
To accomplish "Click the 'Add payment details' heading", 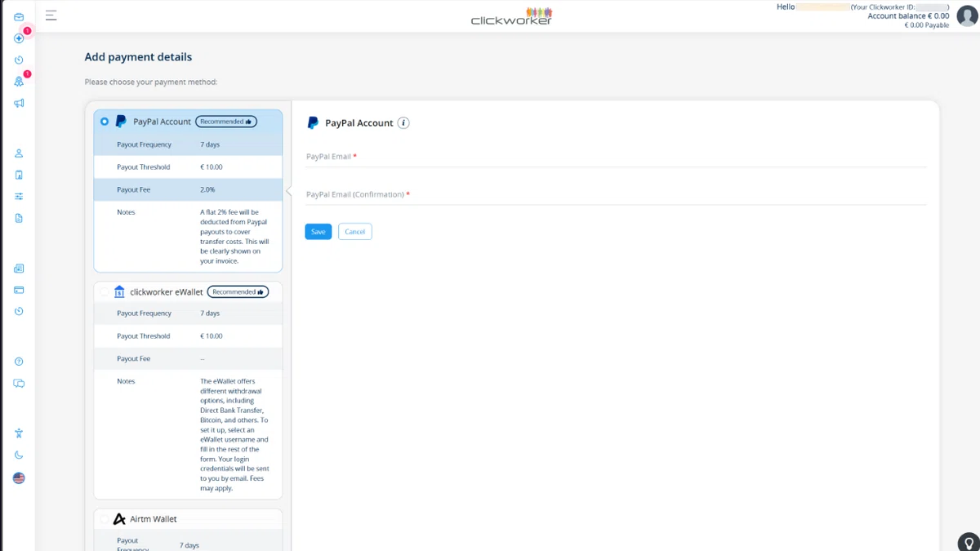I will tap(139, 57).
